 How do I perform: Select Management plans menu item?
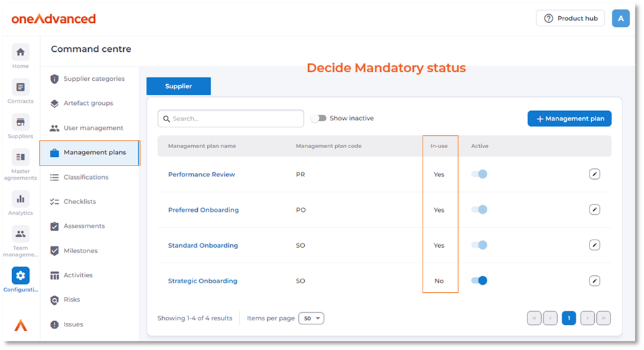pos(90,153)
